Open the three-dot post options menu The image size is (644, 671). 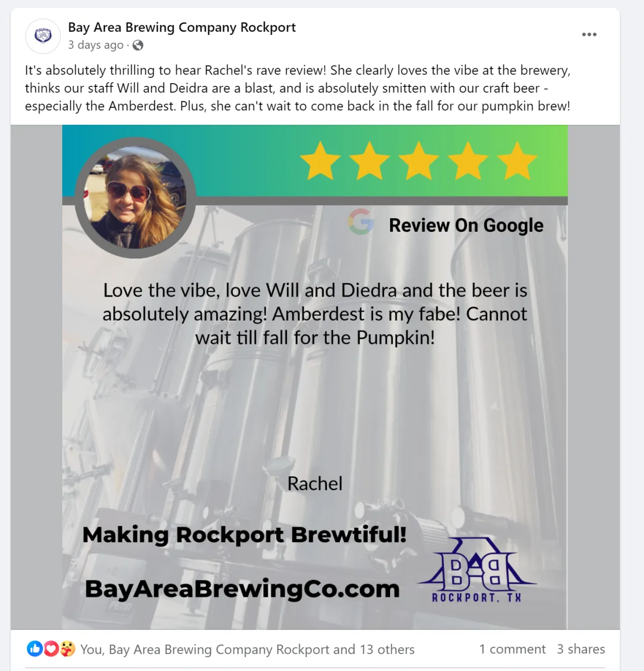(x=589, y=34)
